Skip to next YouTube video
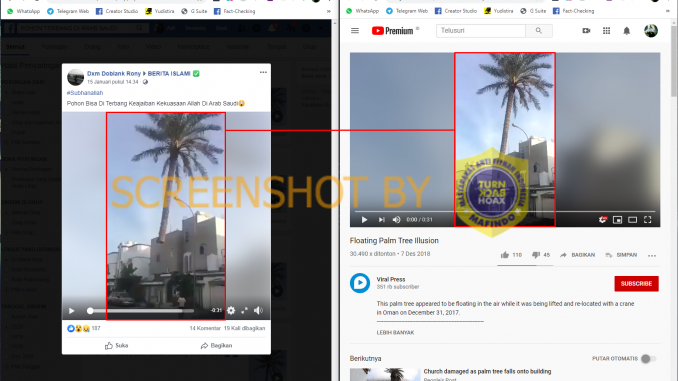Viewport: 678px width, 381px height. [x=381, y=220]
